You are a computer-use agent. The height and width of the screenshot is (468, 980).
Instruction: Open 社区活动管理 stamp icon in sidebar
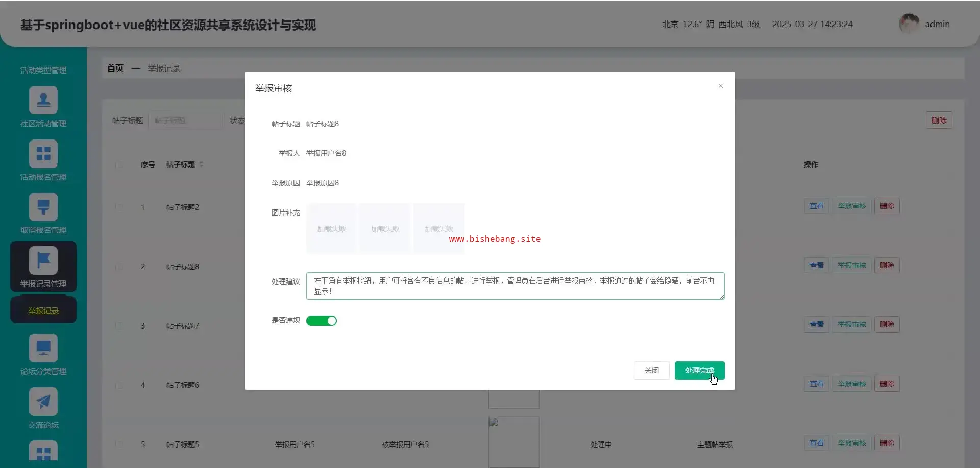(43, 100)
